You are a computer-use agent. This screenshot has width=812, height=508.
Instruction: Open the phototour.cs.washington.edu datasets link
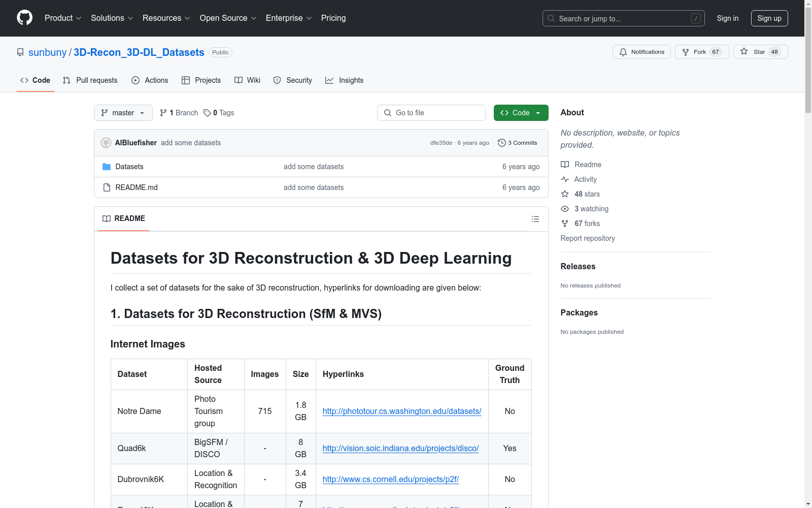pos(402,411)
